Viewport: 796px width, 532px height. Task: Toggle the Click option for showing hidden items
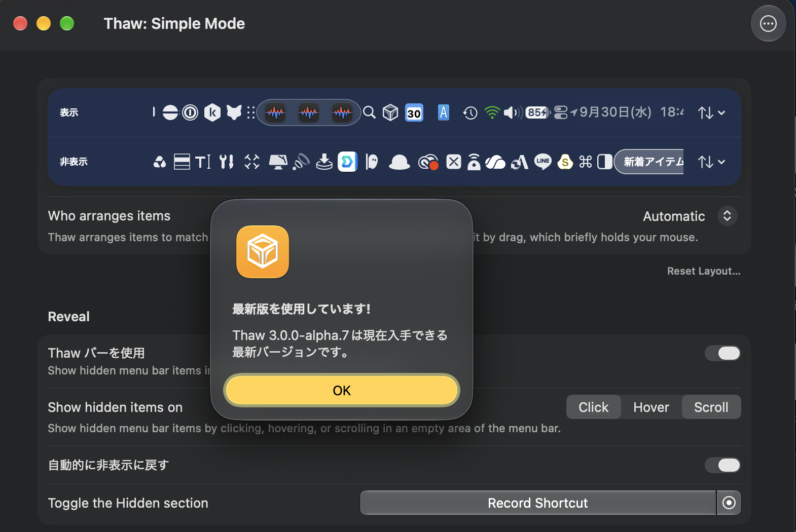[x=593, y=407]
